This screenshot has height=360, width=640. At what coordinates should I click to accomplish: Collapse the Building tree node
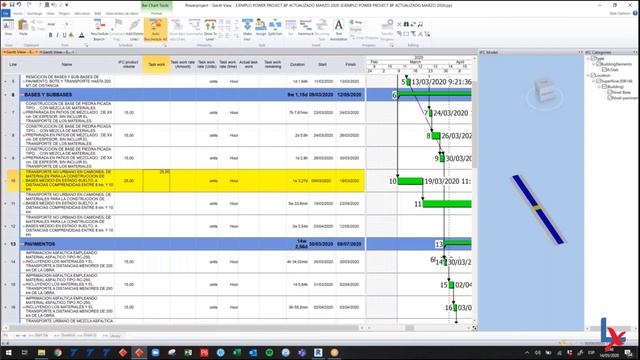(x=600, y=87)
